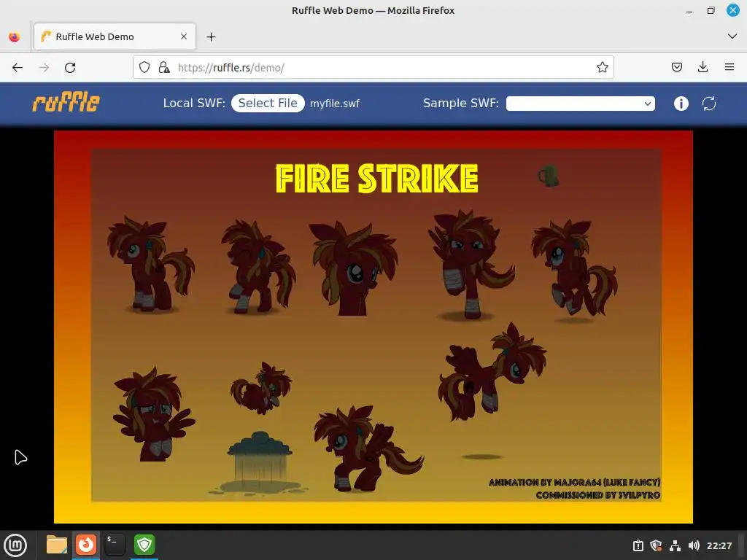
Task: Reload the page with refresh icon
Action: 70,68
